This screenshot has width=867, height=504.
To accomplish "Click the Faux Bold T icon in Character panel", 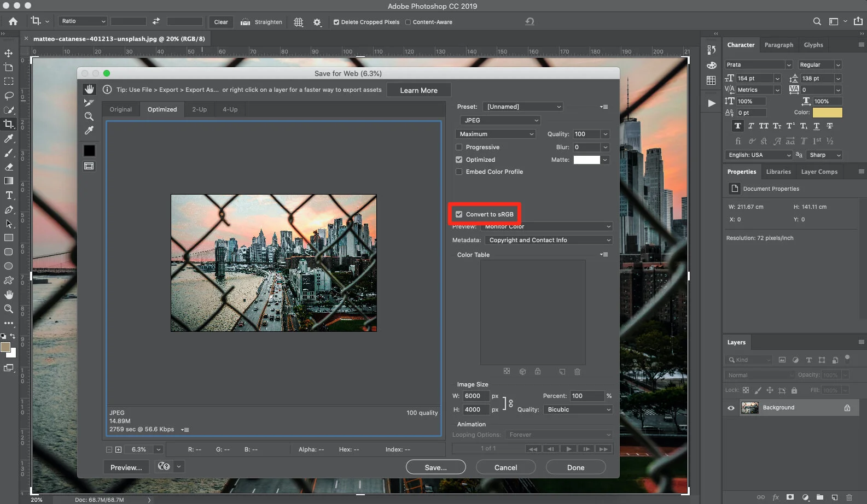I will (738, 126).
